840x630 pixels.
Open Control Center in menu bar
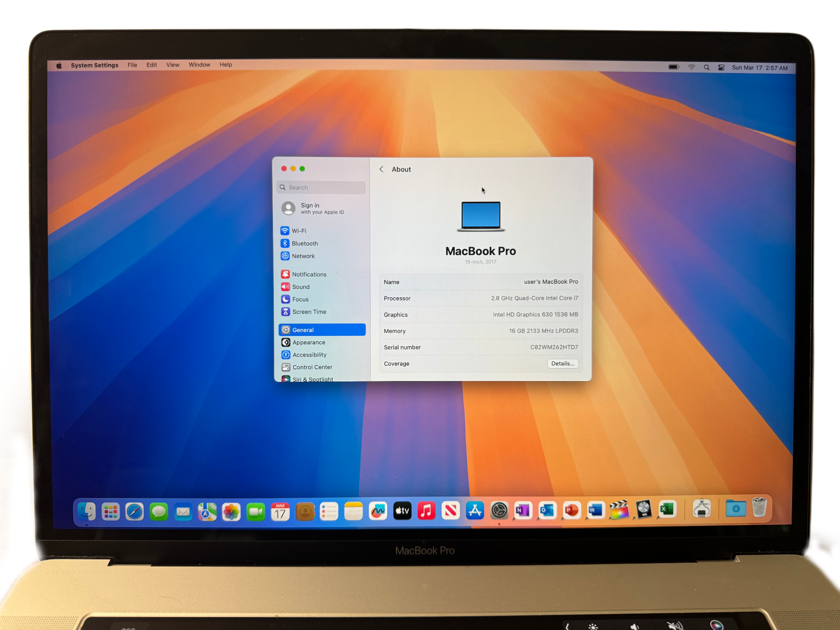[x=721, y=68]
